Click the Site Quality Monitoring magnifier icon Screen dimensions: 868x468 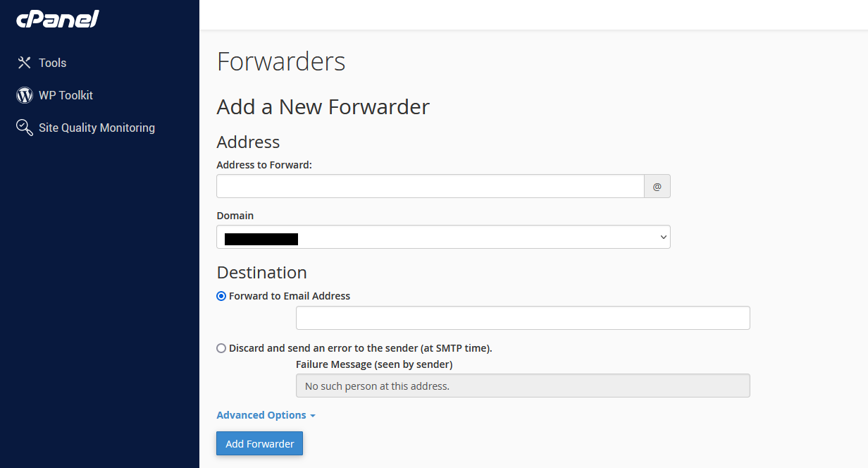click(24, 128)
